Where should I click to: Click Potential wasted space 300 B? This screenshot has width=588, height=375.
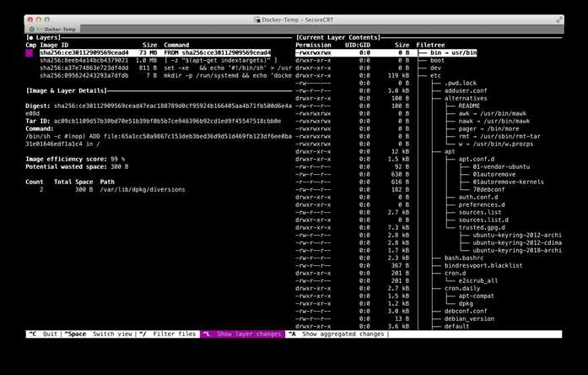(x=77, y=166)
